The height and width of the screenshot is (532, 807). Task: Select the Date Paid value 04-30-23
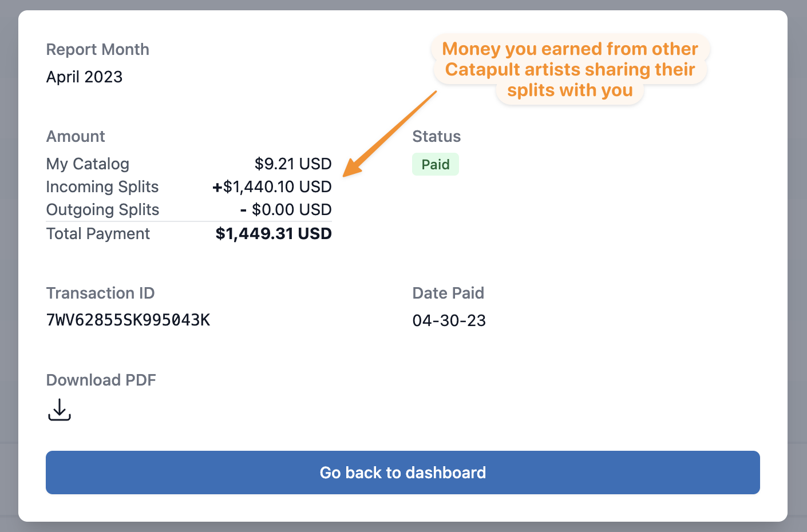pos(449,320)
